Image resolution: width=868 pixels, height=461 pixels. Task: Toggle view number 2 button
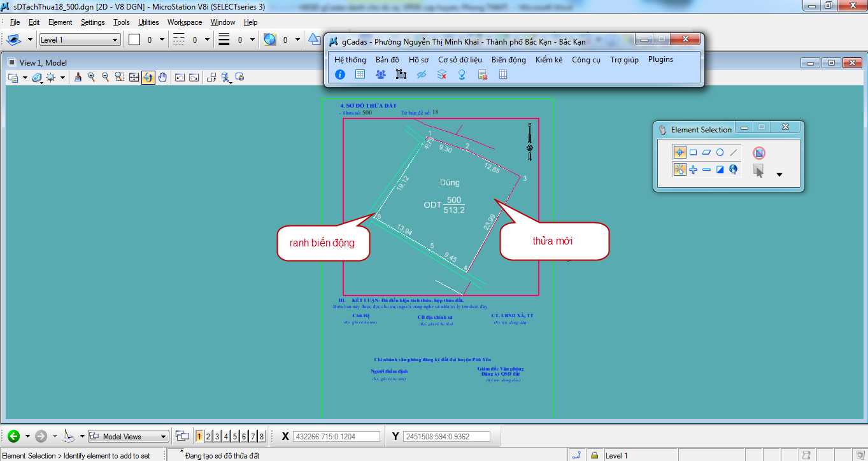click(208, 436)
